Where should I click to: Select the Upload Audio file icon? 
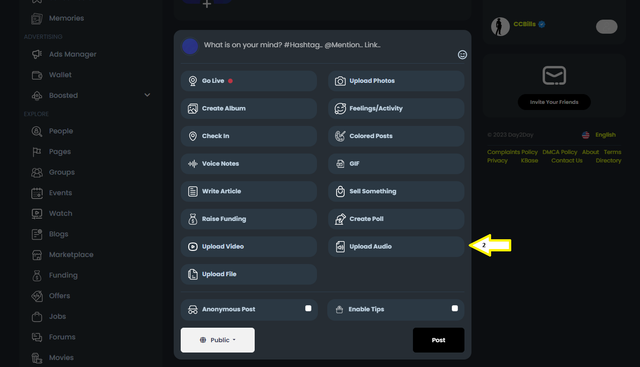(340, 247)
